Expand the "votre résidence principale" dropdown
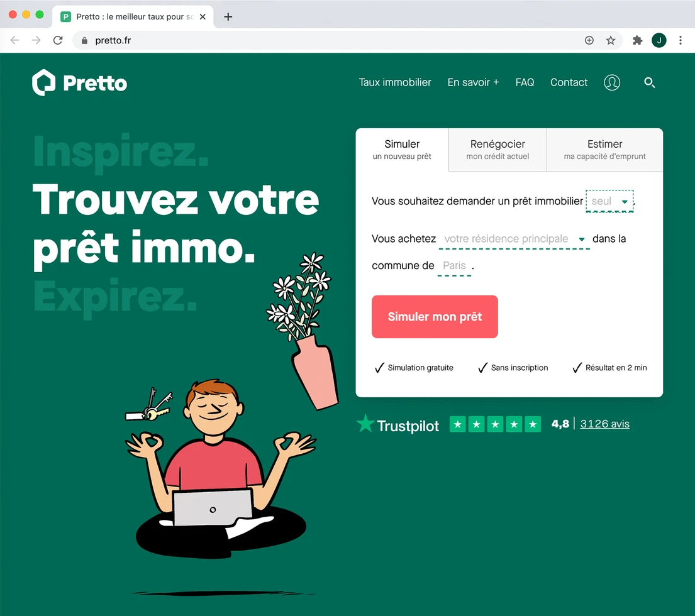The height and width of the screenshot is (616, 695). (514, 239)
